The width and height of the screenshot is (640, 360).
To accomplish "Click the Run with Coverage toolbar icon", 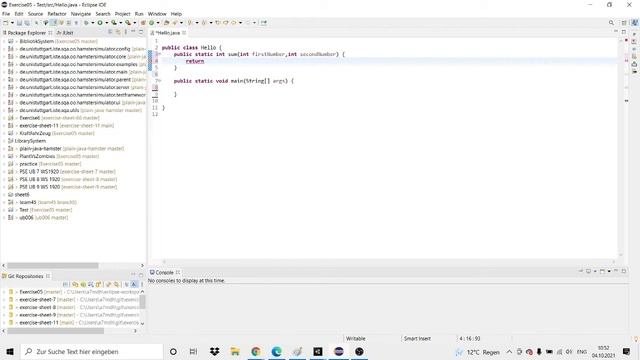I will click(x=114, y=23).
